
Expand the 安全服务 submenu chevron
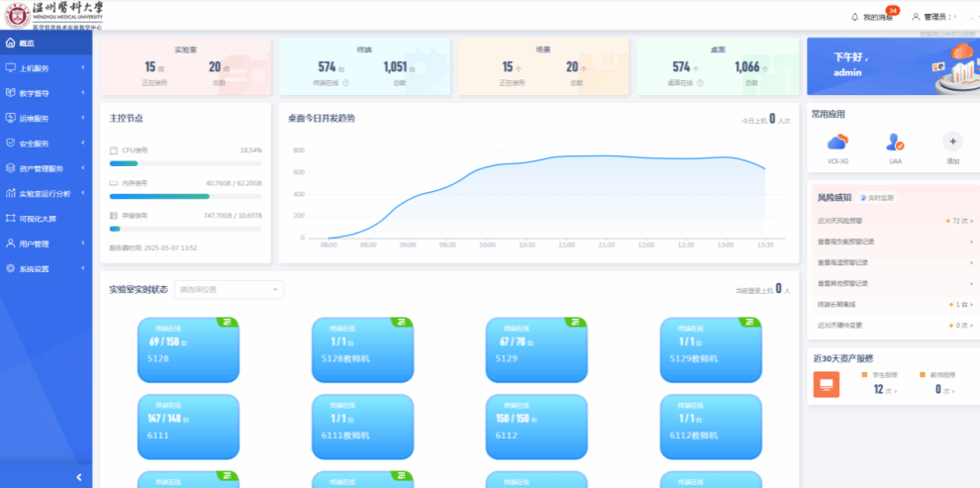[83, 144]
